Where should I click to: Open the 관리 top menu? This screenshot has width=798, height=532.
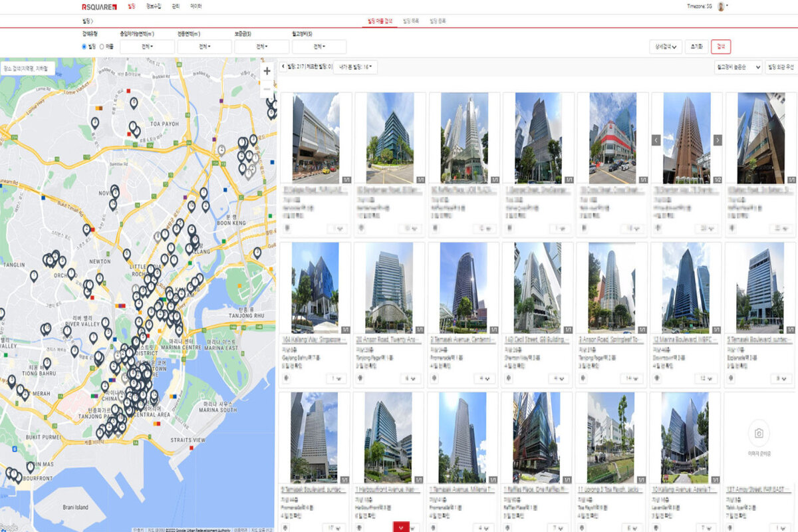tap(176, 6)
